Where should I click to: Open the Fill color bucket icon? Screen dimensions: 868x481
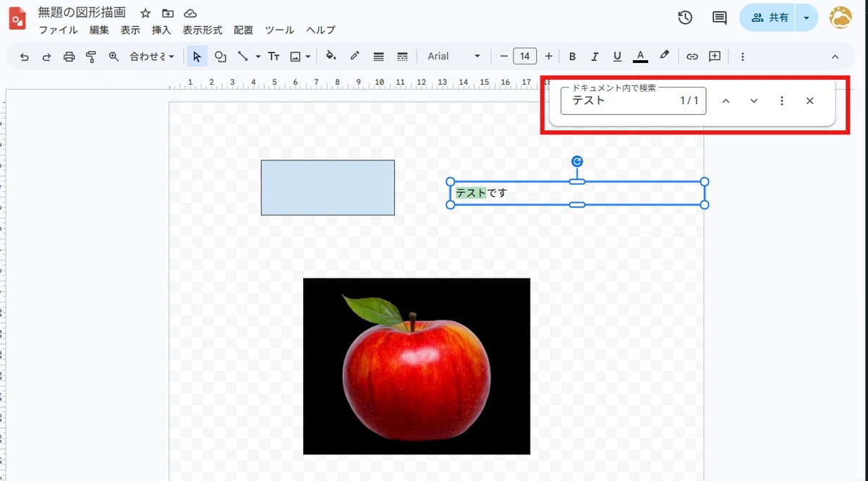[x=331, y=56]
